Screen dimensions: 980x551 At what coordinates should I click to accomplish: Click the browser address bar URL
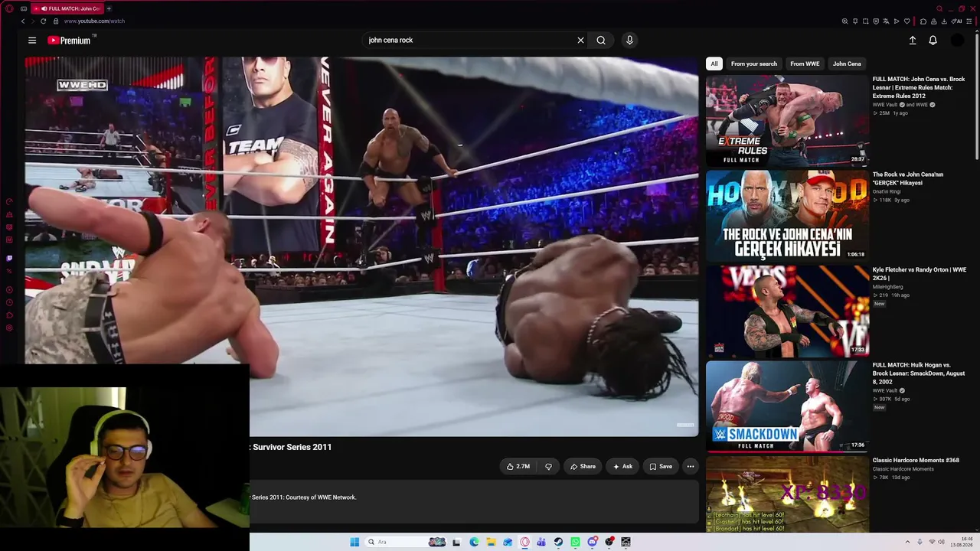pos(94,21)
